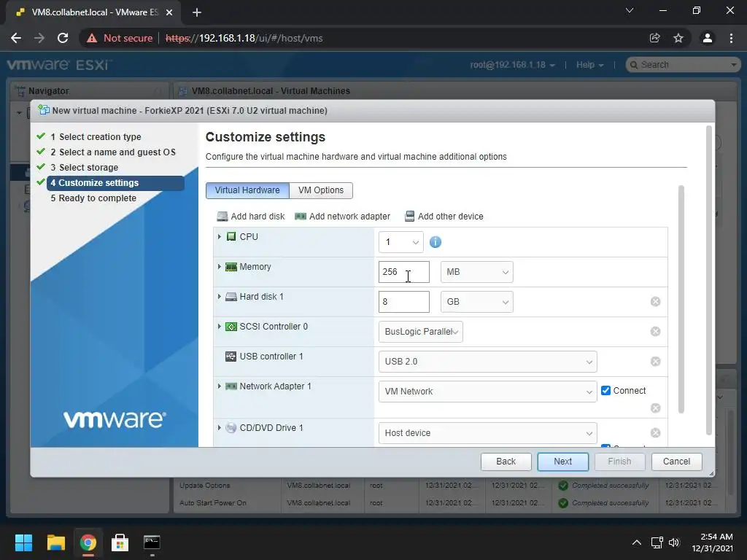
Task: Open the CPU count dropdown
Action: click(x=400, y=242)
